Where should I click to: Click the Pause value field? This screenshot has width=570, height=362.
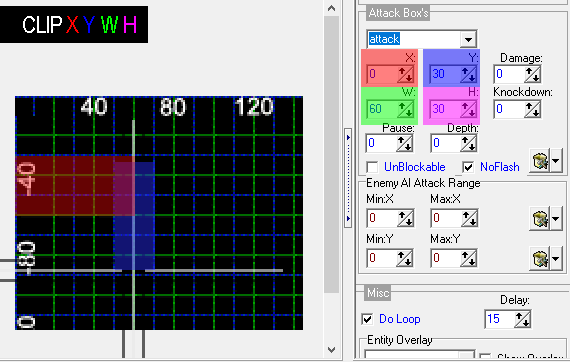tap(381, 143)
